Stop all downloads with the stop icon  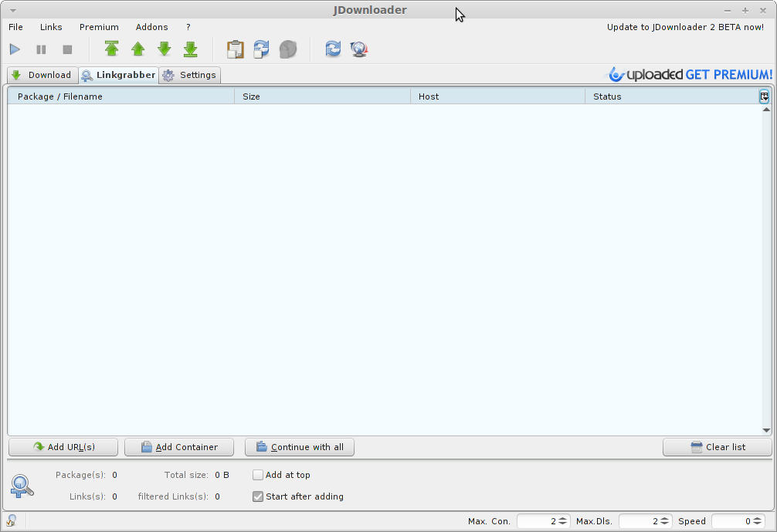click(67, 49)
